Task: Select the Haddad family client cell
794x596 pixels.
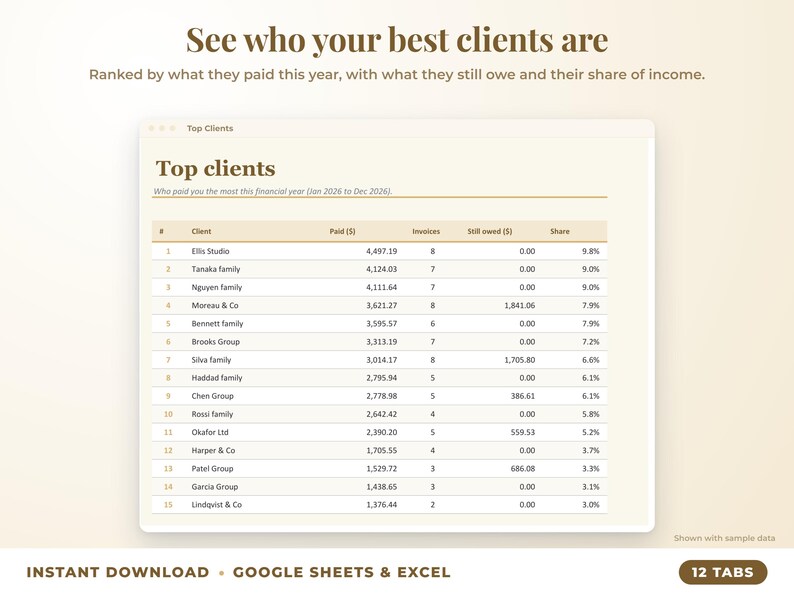Action: pos(217,378)
